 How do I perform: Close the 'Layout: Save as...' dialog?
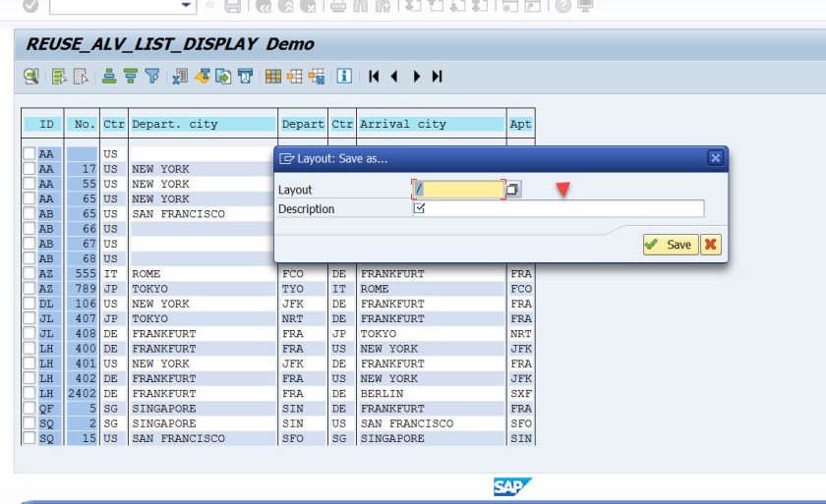pos(715,157)
